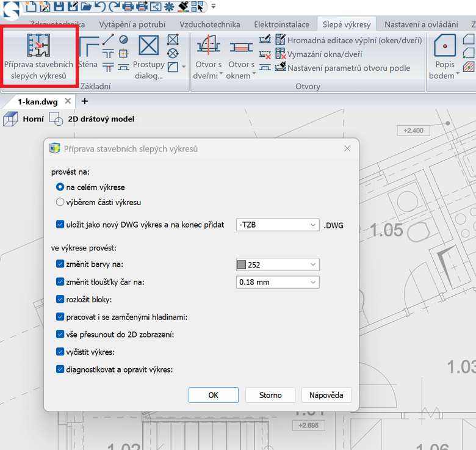Click Vymazání okna/dveří icon
The height and width of the screenshot is (450, 476).
(x=281, y=54)
